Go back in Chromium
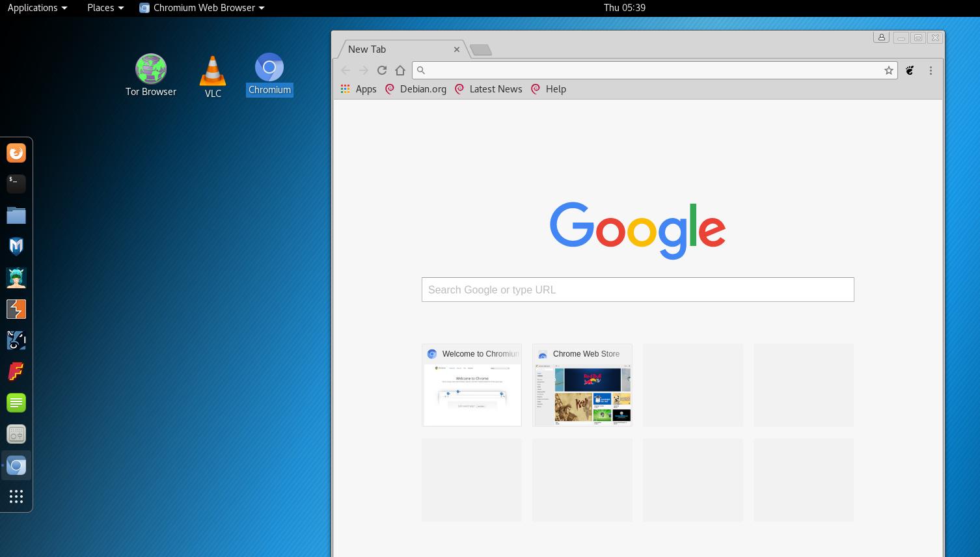Screen dimensions: 980x557 [x=346, y=70]
